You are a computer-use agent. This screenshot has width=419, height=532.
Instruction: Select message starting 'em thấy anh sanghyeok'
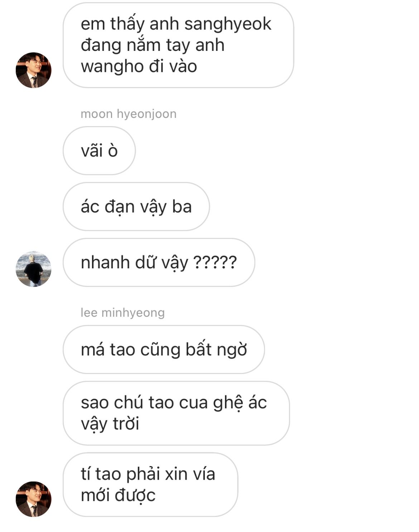pyautogui.click(x=178, y=45)
